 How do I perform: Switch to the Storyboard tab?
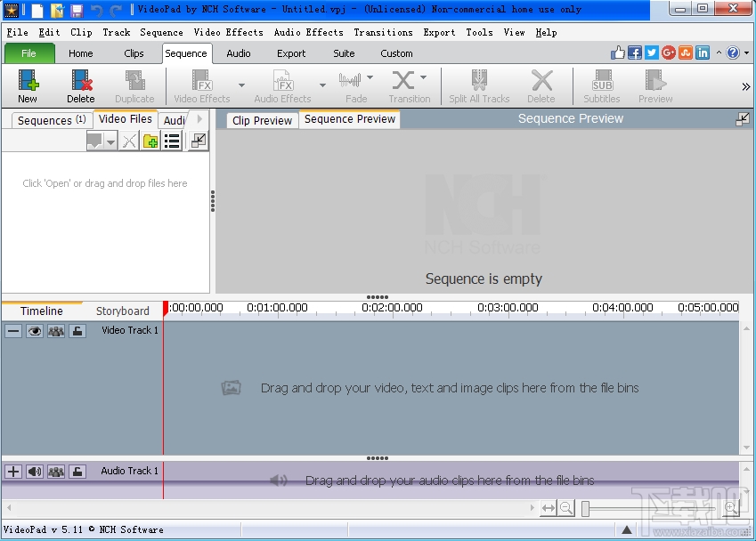click(x=122, y=311)
